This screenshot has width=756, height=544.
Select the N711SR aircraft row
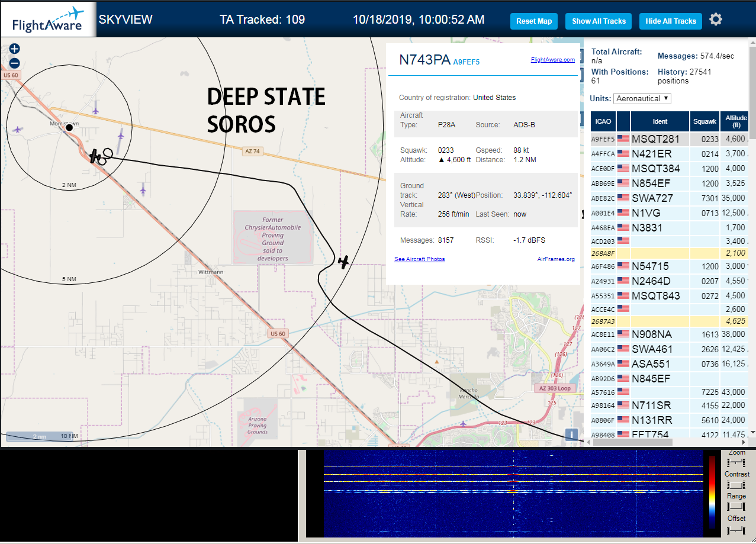[x=670, y=405]
